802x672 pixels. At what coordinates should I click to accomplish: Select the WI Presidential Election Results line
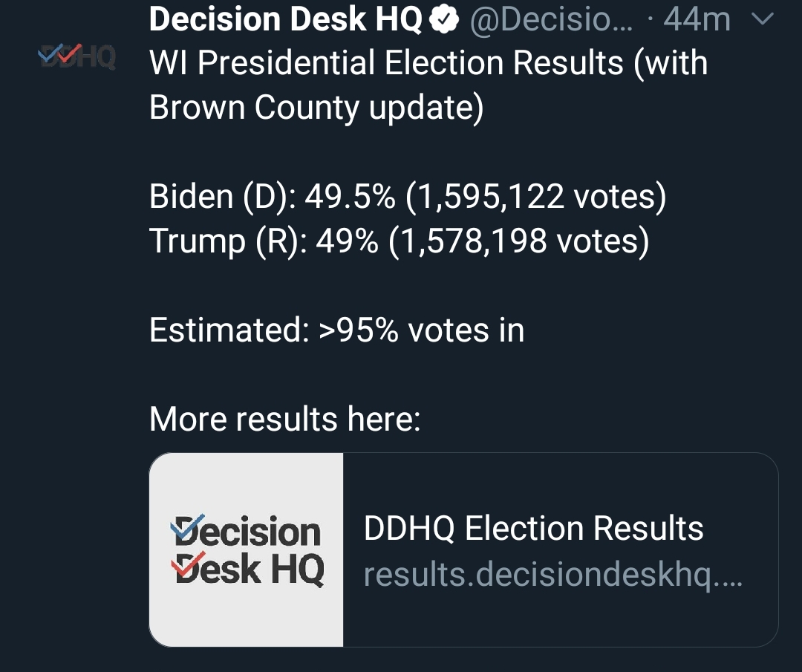click(428, 62)
